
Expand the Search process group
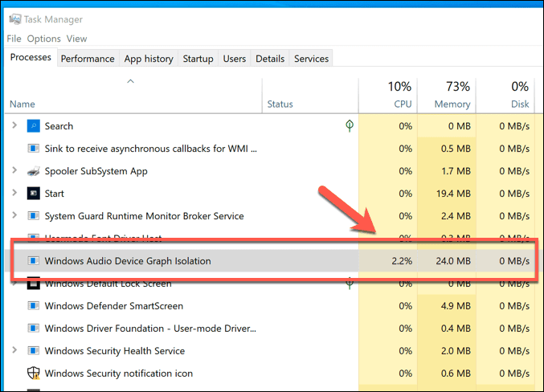14,126
